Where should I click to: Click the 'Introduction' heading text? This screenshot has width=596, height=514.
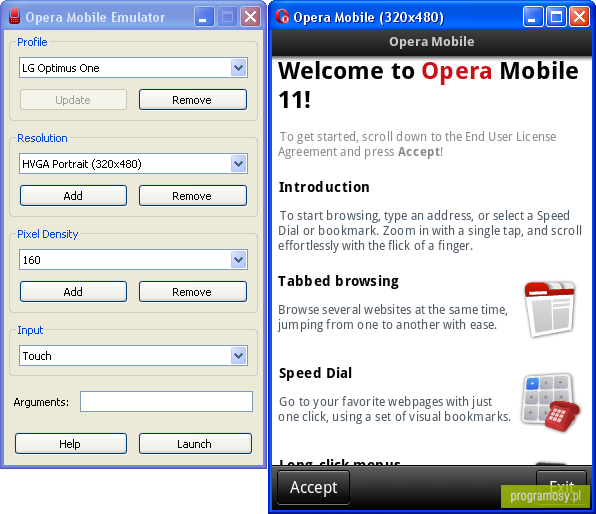point(324,187)
